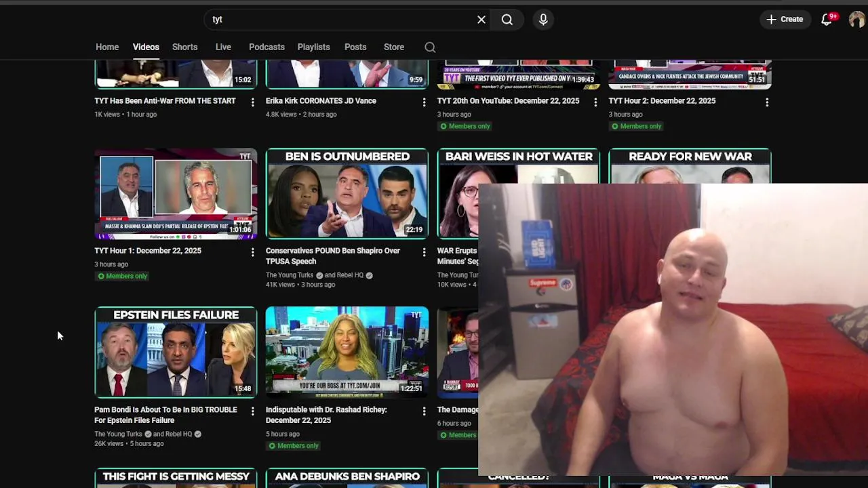This screenshot has width=868, height=488.
Task: Click Members only badge under TYT 20th On YouTube
Action: [x=465, y=126]
